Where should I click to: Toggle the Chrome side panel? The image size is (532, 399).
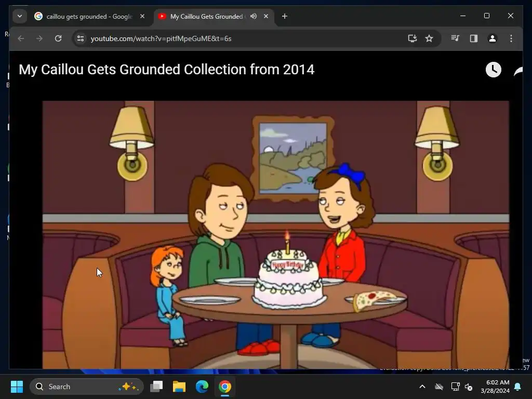tap(474, 38)
